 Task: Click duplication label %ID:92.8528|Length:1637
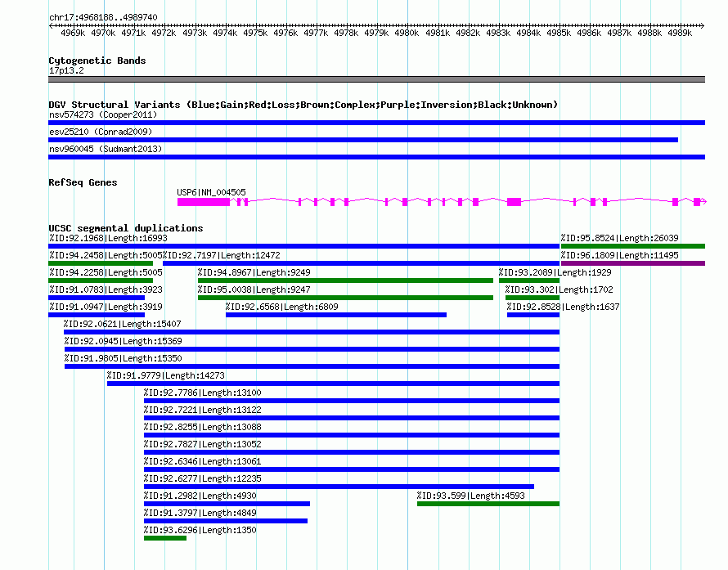point(564,307)
